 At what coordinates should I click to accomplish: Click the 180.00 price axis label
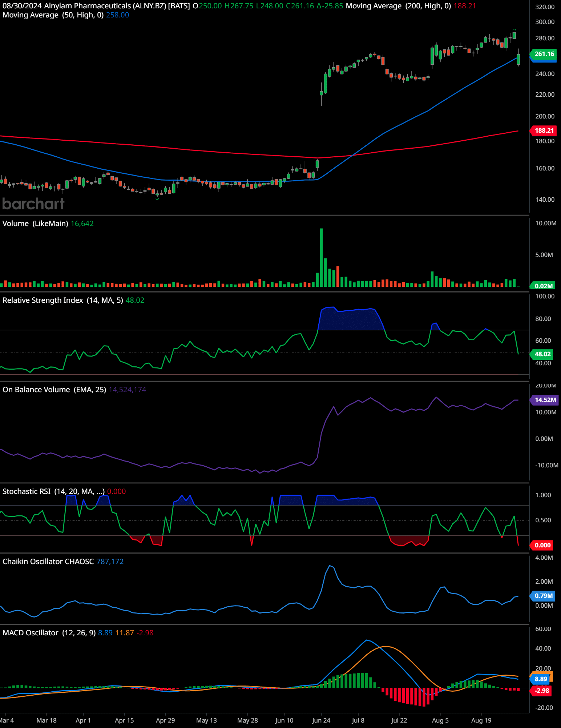(x=545, y=141)
